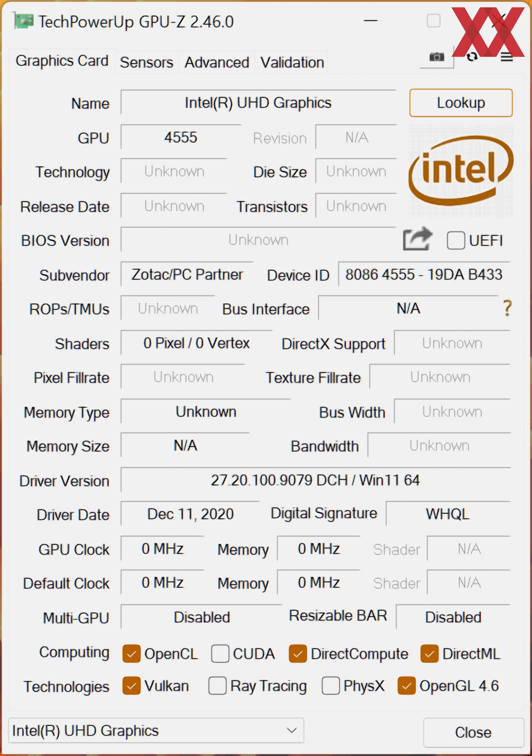This screenshot has width=532, height=756.
Task: Toggle the DirectML checkbox
Action: tap(429, 653)
